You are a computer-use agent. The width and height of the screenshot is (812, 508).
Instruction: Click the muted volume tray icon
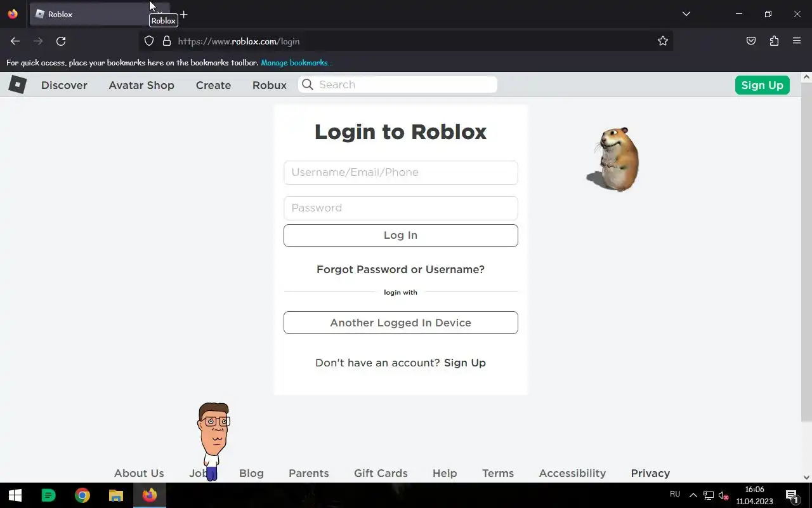(x=723, y=495)
